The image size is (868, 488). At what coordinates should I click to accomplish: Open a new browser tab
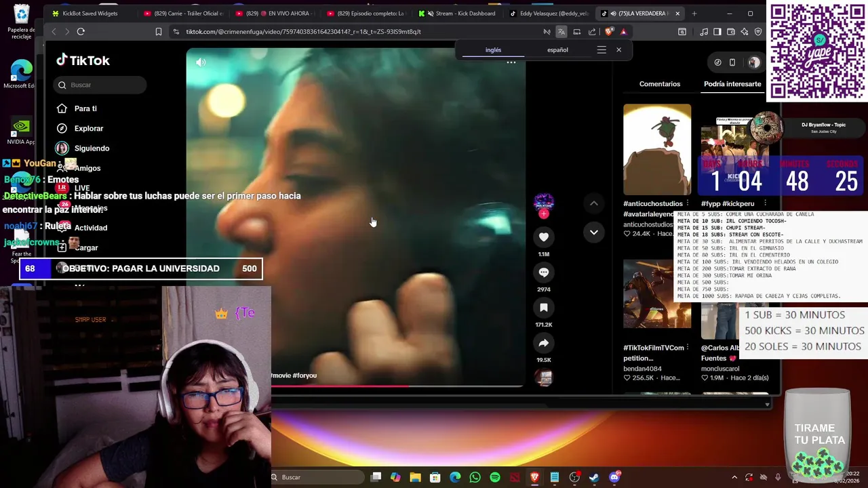694,14
